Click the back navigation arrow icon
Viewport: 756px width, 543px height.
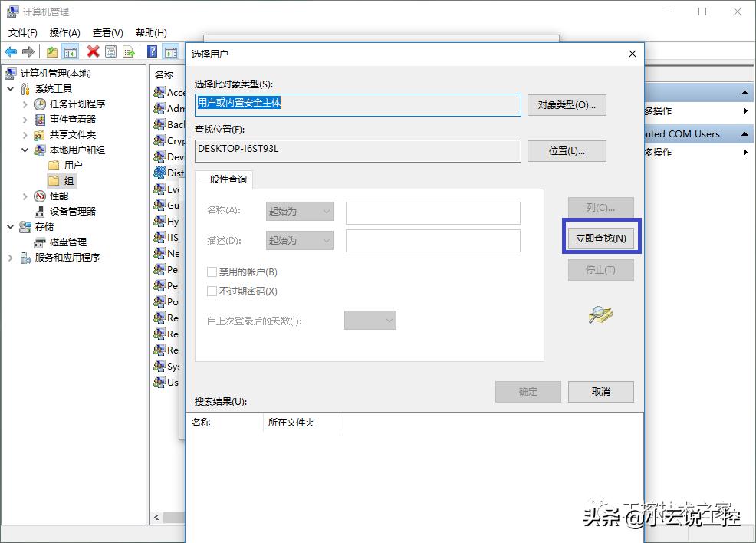[x=12, y=51]
